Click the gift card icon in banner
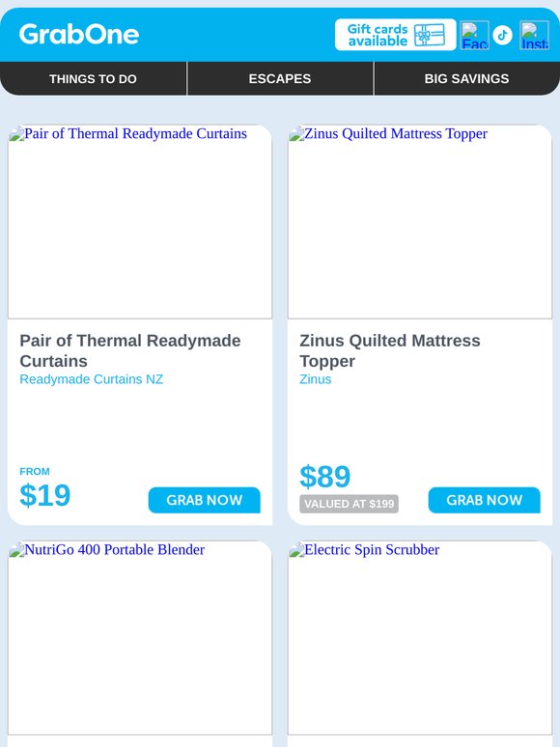 [429, 35]
